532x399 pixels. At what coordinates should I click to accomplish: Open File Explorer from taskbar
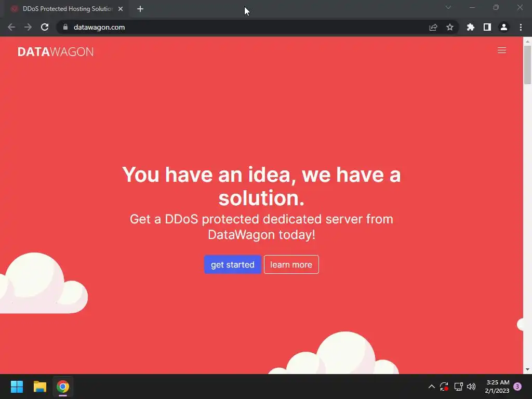39,387
